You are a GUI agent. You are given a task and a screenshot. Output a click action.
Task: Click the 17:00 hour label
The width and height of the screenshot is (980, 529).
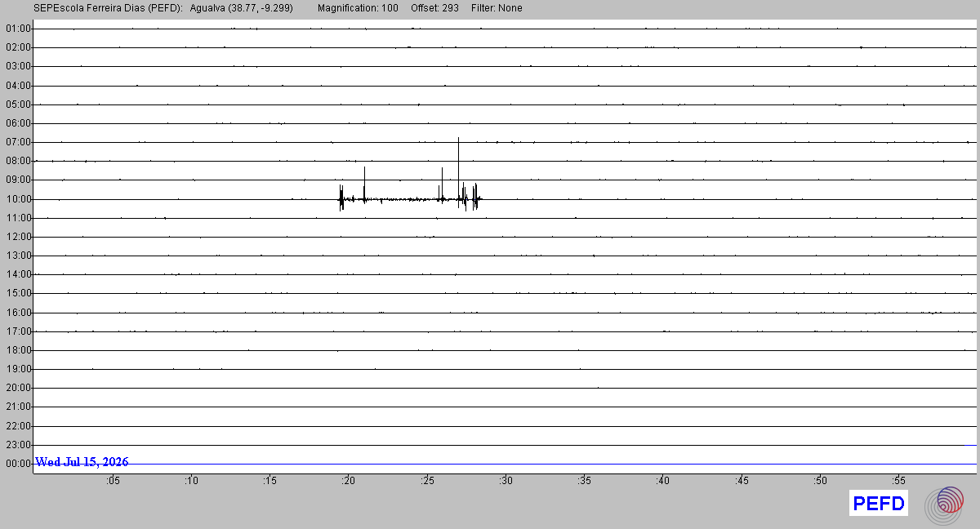pyautogui.click(x=18, y=331)
